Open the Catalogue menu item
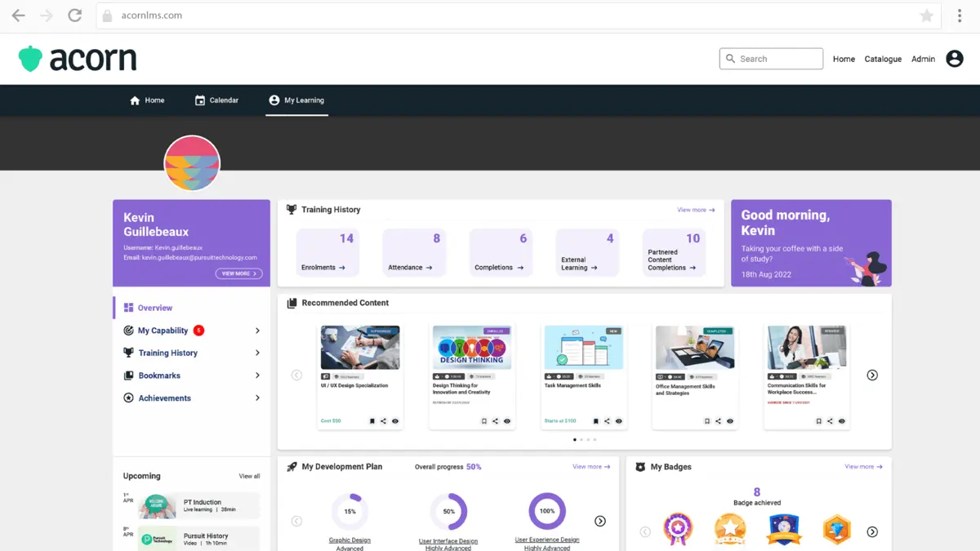Image resolution: width=980 pixels, height=551 pixels. (883, 59)
